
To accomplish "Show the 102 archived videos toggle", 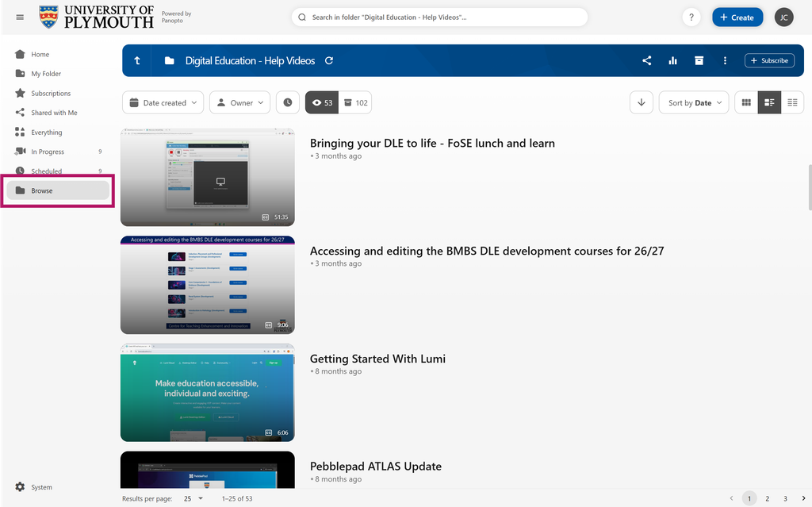I will (355, 102).
